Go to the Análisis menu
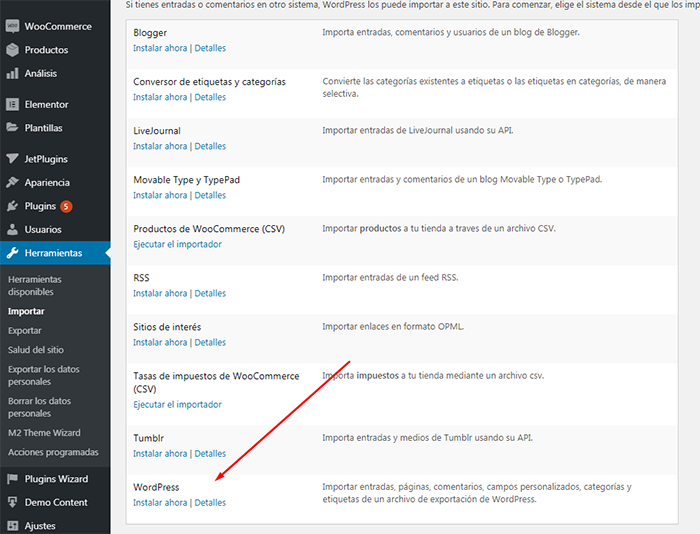 point(41,73)
